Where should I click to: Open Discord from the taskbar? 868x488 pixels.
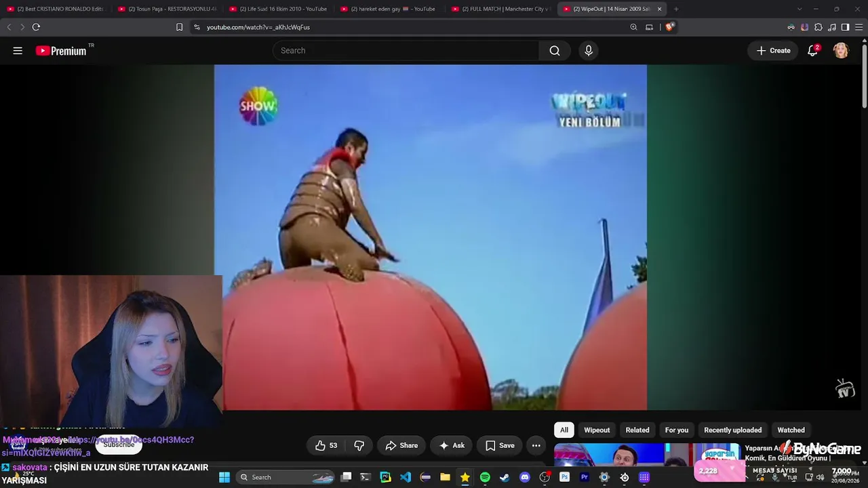coord(525,477)
